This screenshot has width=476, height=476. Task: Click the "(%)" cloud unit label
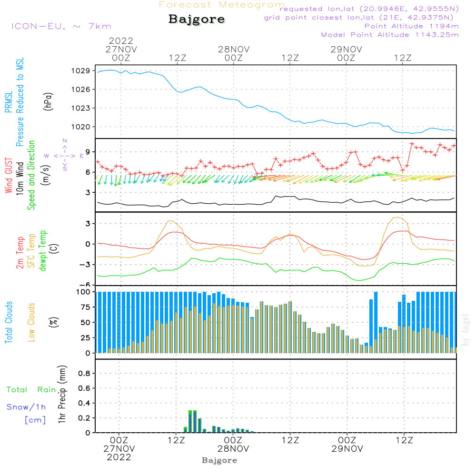(x=53, y=322)
